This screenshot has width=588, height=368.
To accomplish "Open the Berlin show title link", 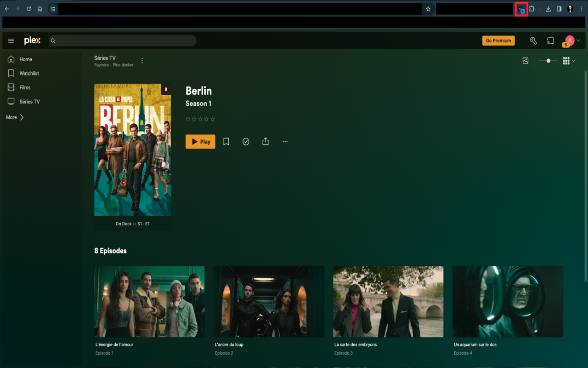I will [198, 91].
